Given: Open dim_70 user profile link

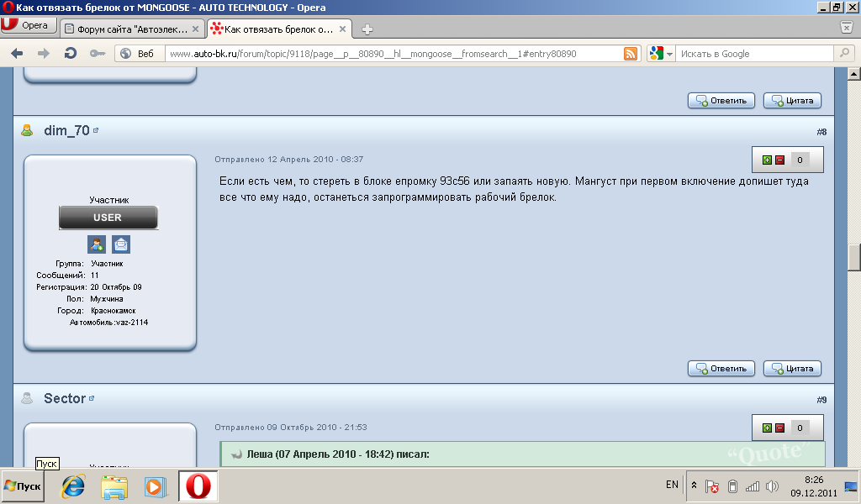Looking at the screenshot, I should coord(66,130).
